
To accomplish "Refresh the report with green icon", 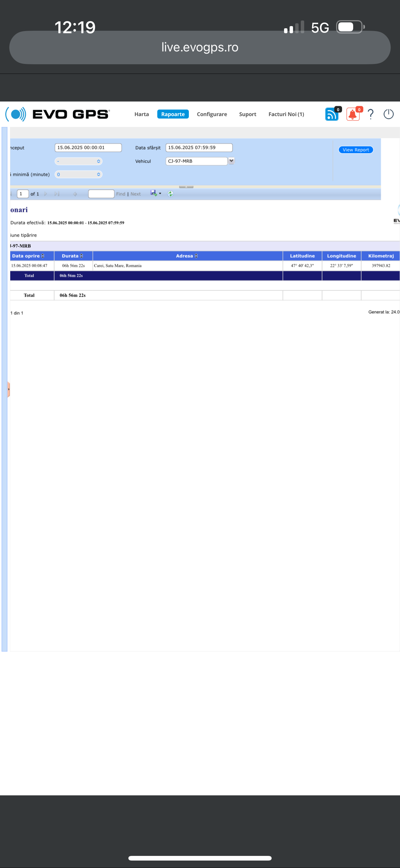I will 170,194.
